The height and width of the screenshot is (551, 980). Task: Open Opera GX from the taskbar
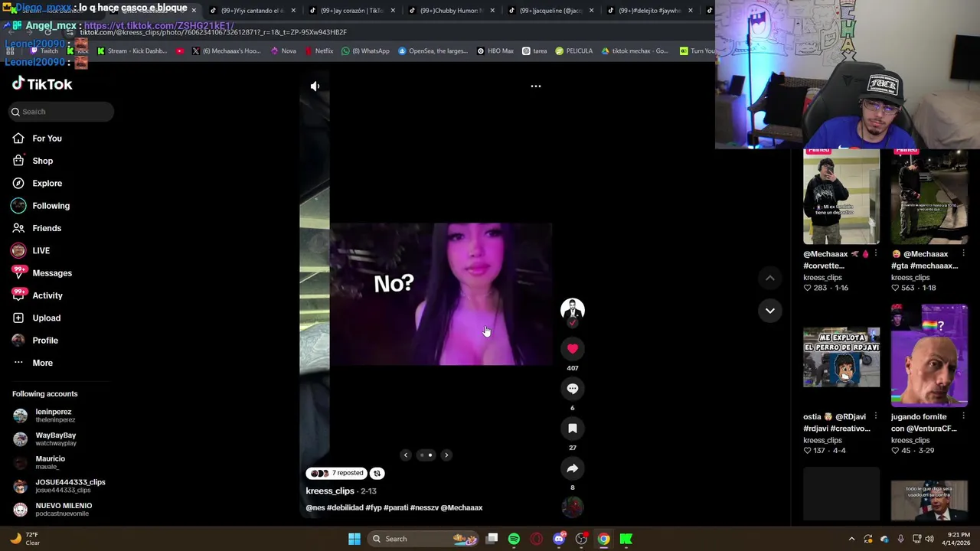tap(537, 539)
